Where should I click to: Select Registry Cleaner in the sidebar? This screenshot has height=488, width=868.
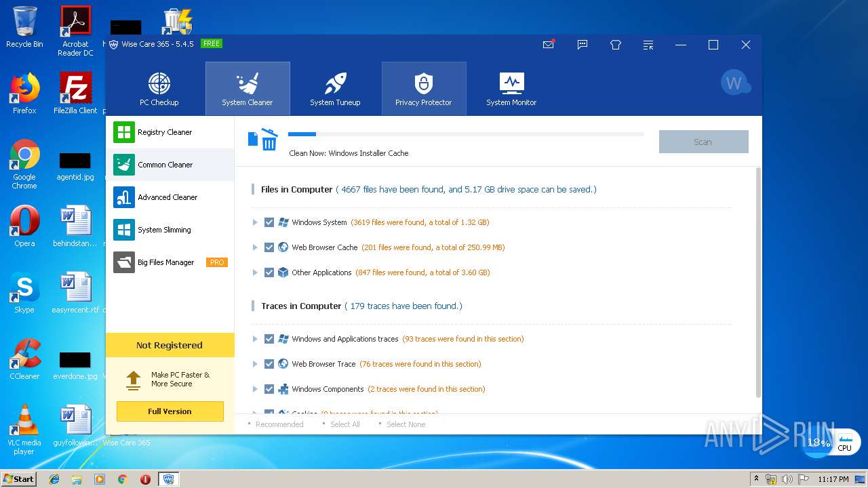click(x=170, y=132)
